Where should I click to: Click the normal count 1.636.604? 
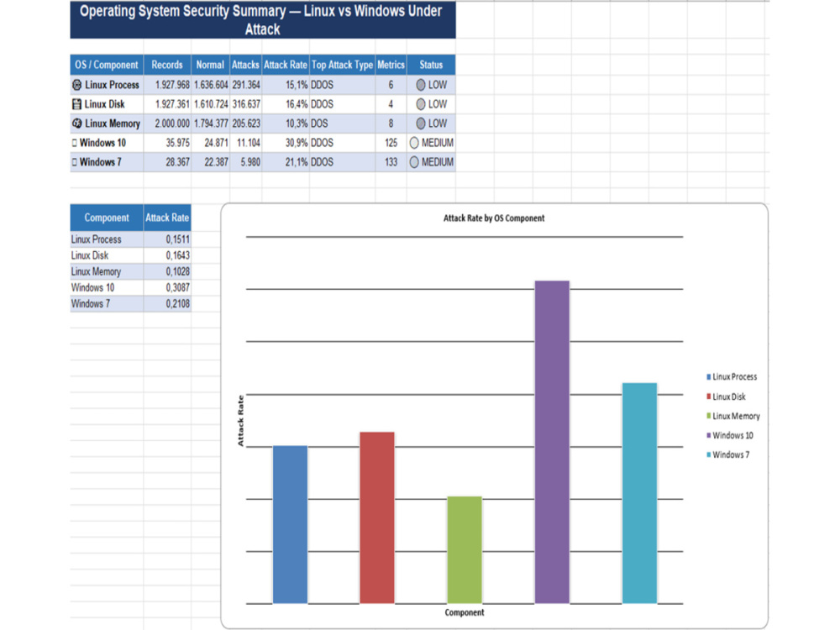coord(211,85)
